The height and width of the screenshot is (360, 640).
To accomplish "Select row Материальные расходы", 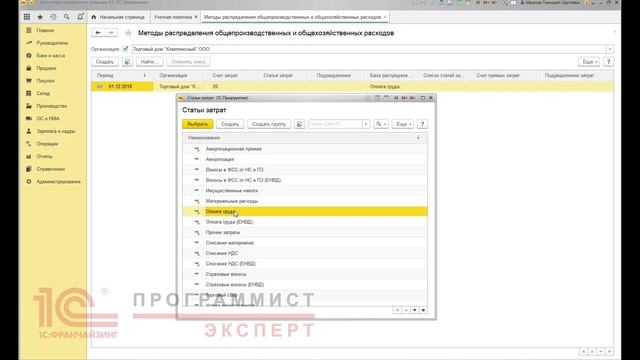I will [305, 201].
